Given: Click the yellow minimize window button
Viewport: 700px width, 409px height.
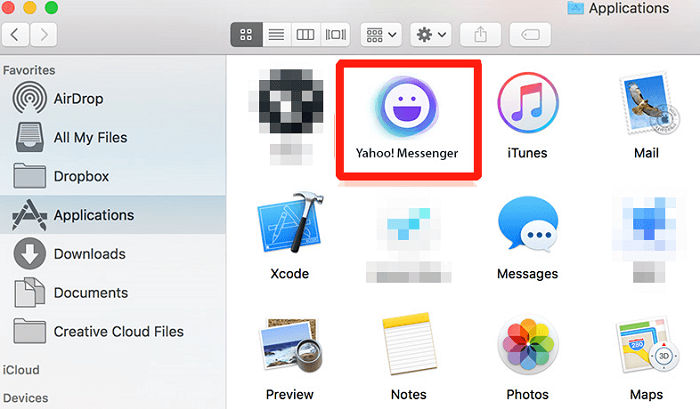Looking at the screenshot, I should tap(29, 7).
